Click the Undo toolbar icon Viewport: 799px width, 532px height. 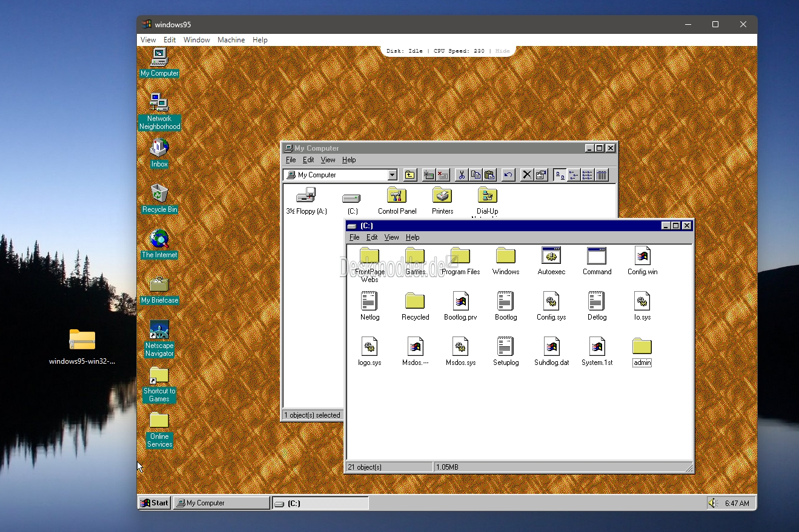pos(508,175)
